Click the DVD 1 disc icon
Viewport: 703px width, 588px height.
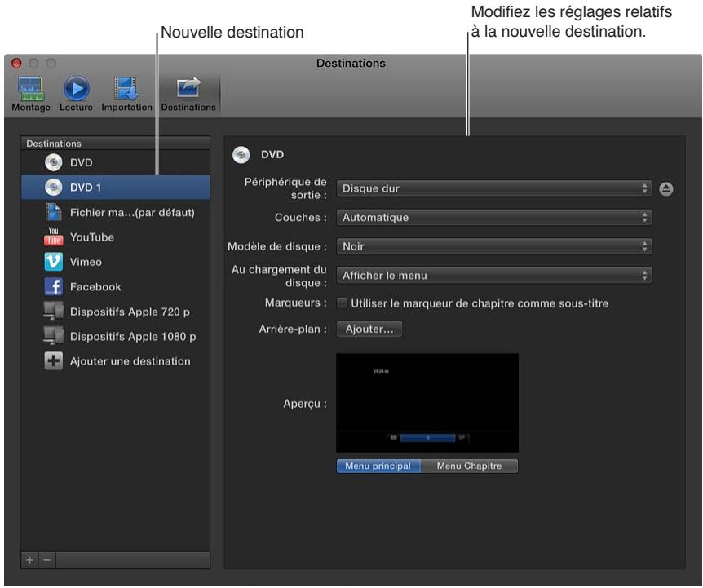pyautogui.click(x=54, y=188)
